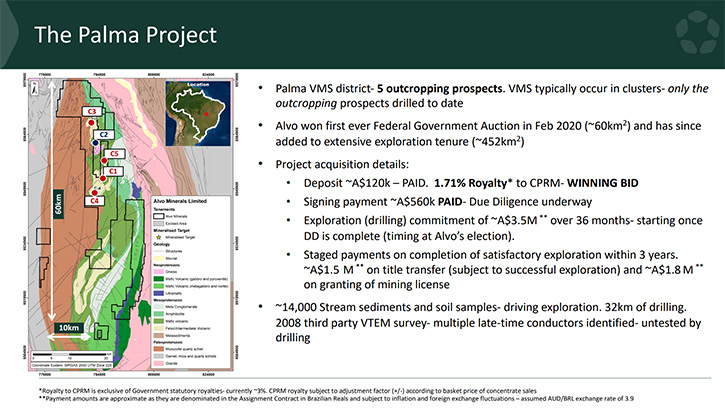Viewport: 725px width, 415px height.
Task: Select the red marker above C4 label
Action: pos(94,193)
